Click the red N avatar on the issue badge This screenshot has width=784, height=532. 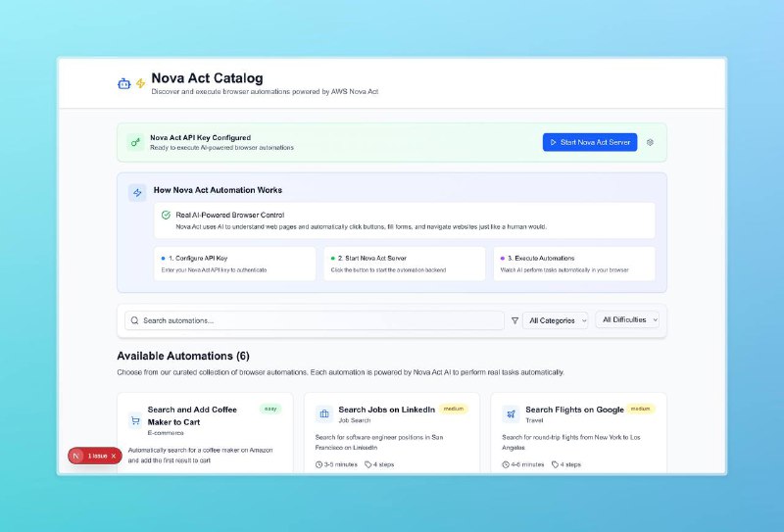coord(76,456)
